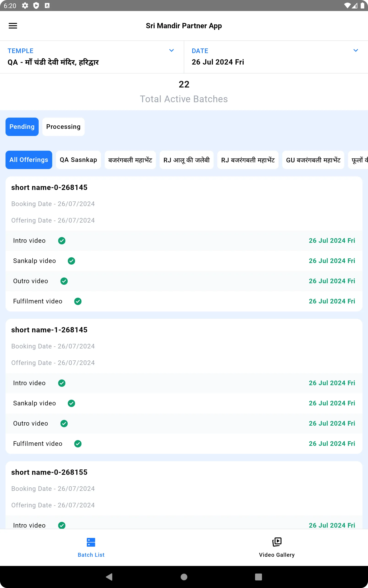Filter by RJ आलू की जलेबी offering
The width and height of the screenshot is (368, 588).
(187, 160)
